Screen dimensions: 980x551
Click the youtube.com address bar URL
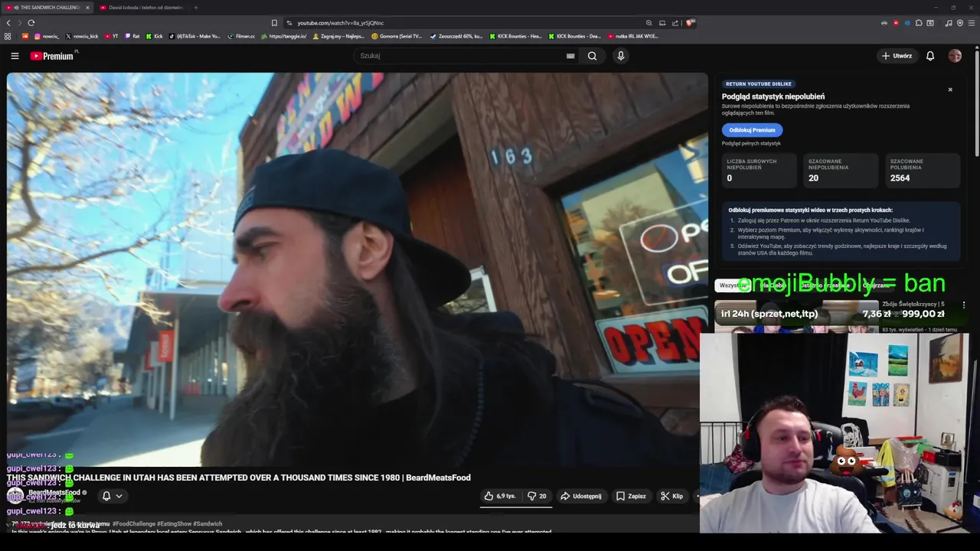341,23
